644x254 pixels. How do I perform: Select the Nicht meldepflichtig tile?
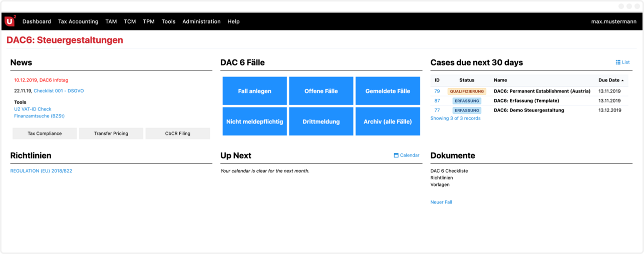tap(254, 121)
